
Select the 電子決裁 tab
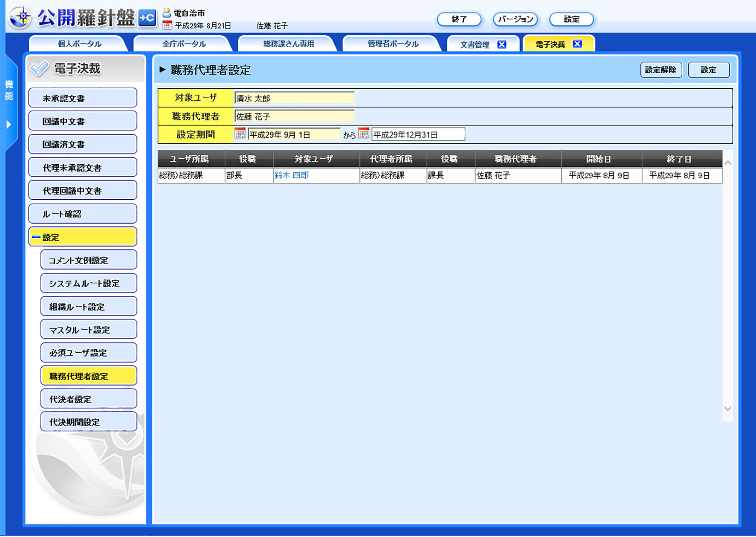tap(550, 44)
